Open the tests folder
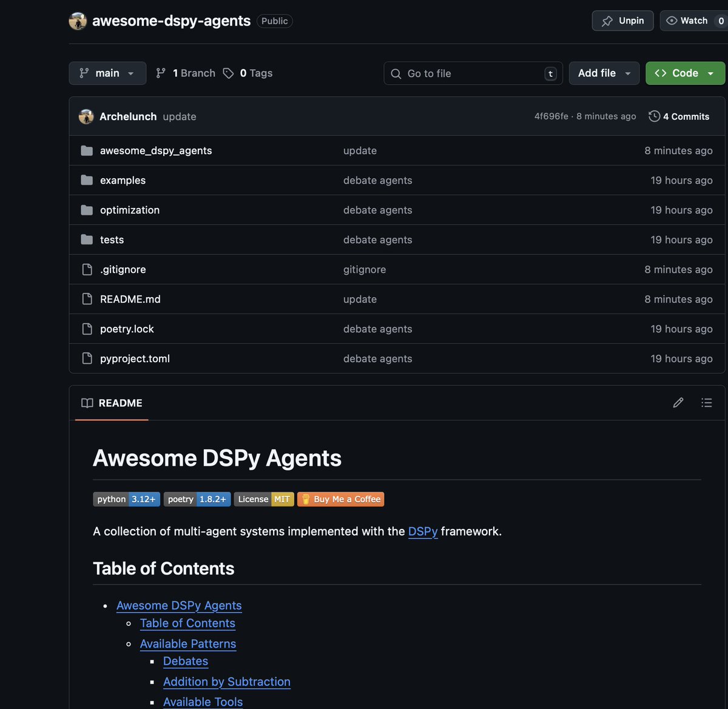Image resolution: width=728 pixels, height=709 pixels. [x=112, y=240]
